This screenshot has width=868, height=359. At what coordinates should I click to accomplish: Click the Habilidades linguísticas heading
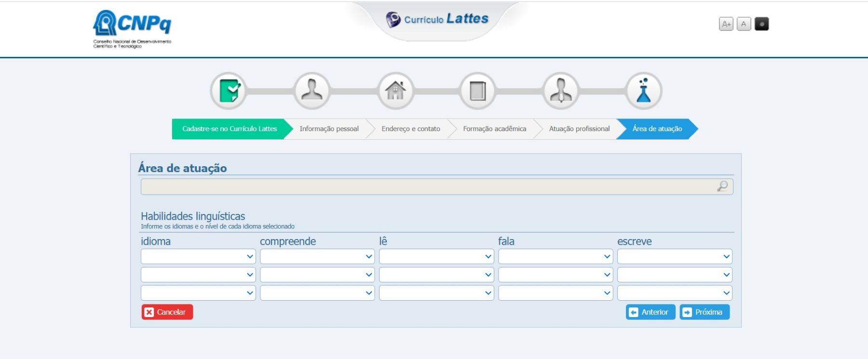coord(193,216)
